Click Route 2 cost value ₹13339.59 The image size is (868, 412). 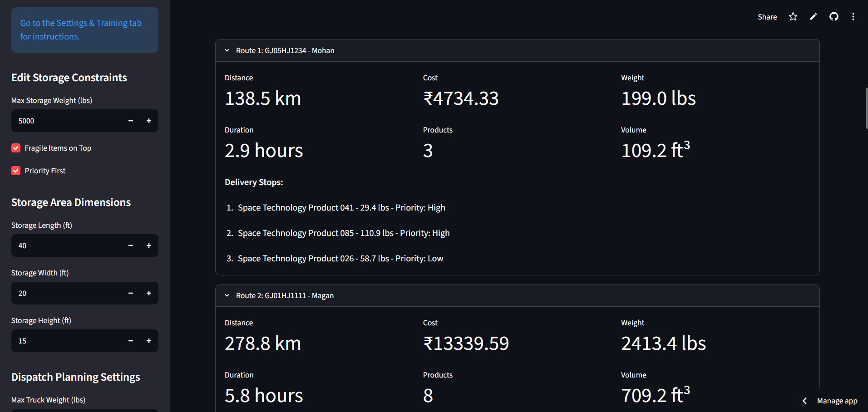466,343
